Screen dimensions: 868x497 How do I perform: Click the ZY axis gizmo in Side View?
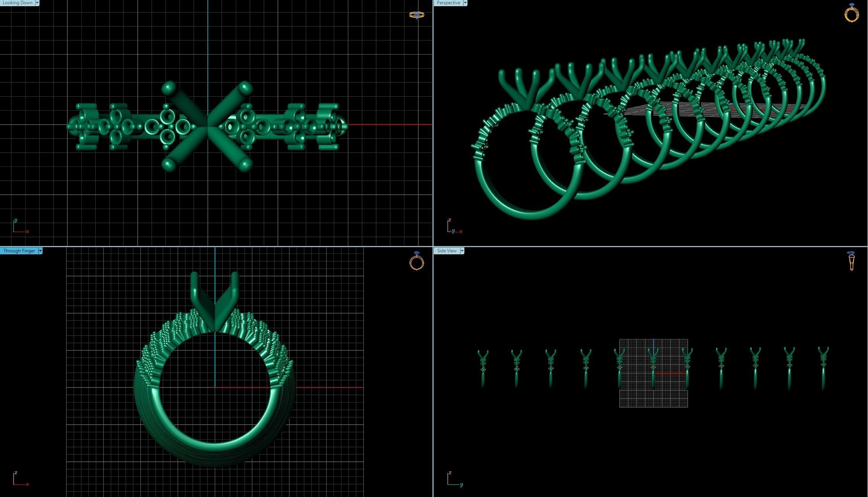454,479
